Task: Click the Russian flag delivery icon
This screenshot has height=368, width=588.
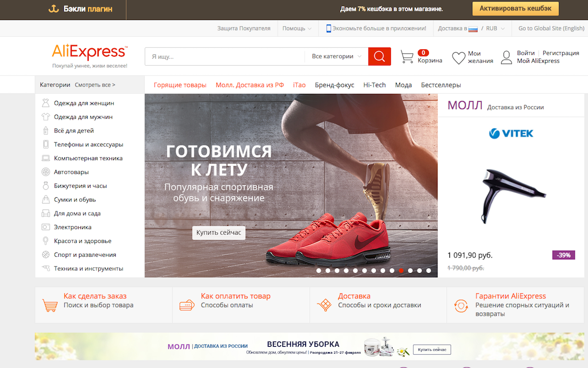Action: coord(473,29)
